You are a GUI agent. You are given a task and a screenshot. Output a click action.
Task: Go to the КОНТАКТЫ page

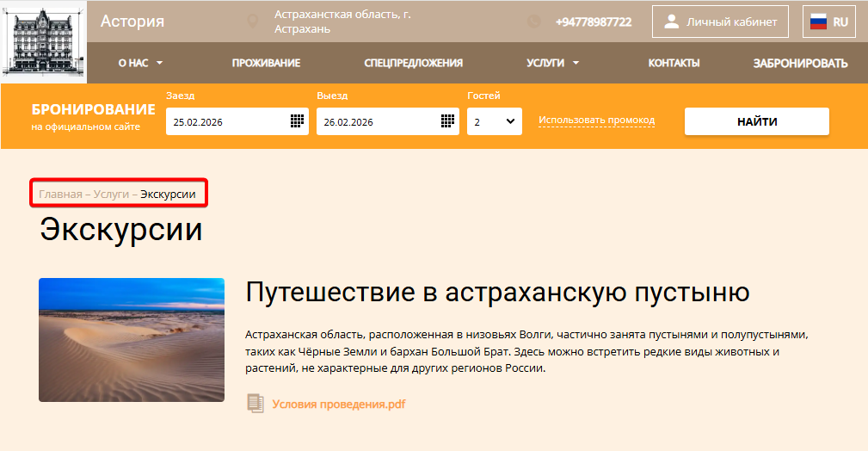pyautogui.click(x=674, y=63)
